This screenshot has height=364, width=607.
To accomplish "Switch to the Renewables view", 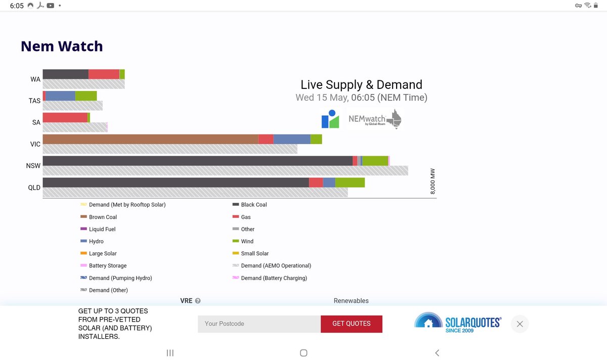I will [351, 300].
